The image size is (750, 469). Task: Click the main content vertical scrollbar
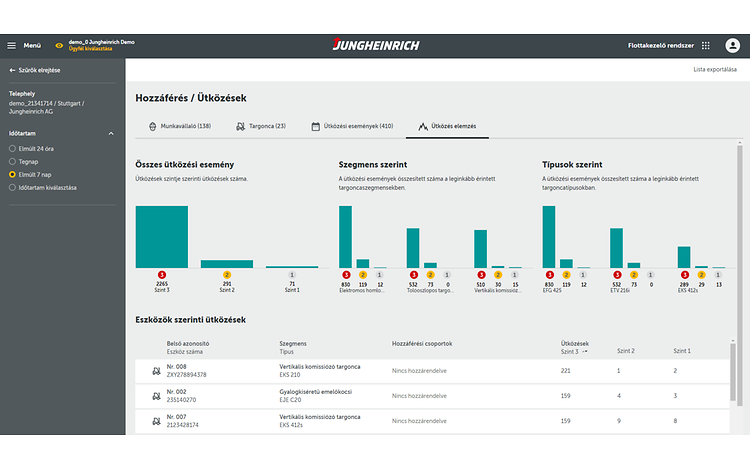pyautogui.click(x=739, y=250)
